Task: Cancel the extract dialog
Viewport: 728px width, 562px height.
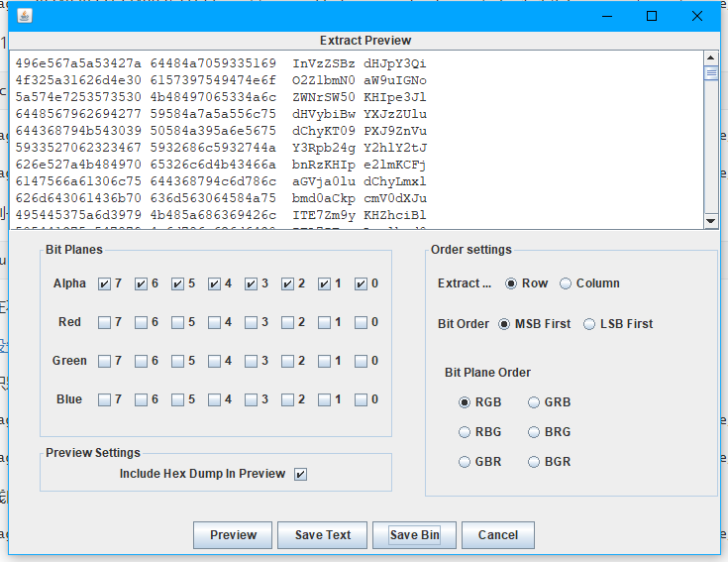Action: [x=497, y=535]
